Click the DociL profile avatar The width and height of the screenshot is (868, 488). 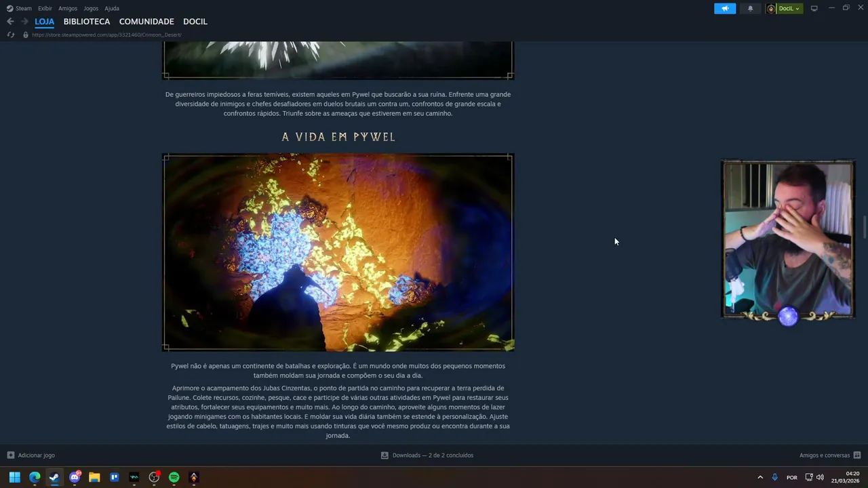point(771,9)
